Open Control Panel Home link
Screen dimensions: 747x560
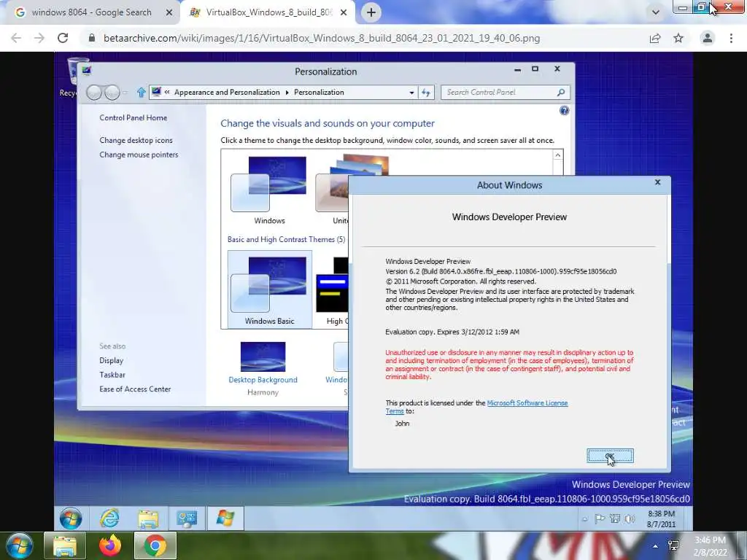pyautogui.click(x=133, y=117)
